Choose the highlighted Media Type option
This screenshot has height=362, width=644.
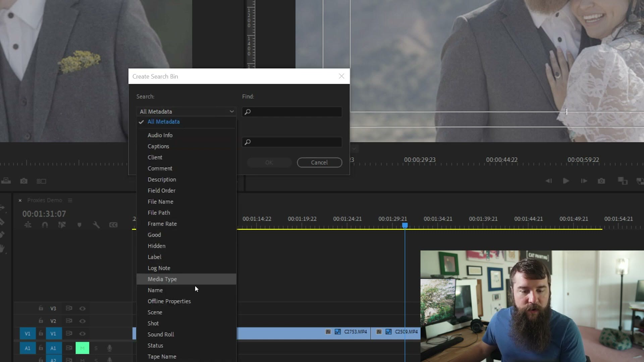(186, 279)
